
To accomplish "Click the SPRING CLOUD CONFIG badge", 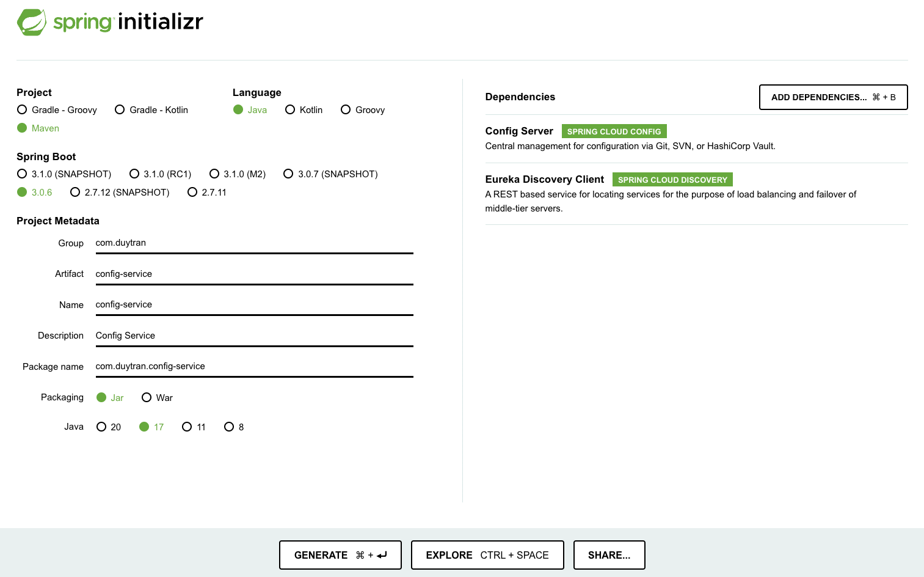I will point(614,131).
